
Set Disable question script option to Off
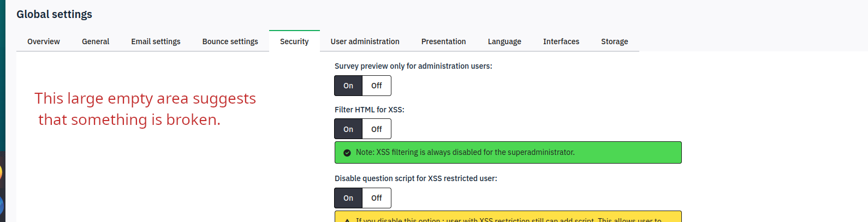coord(377,198)
